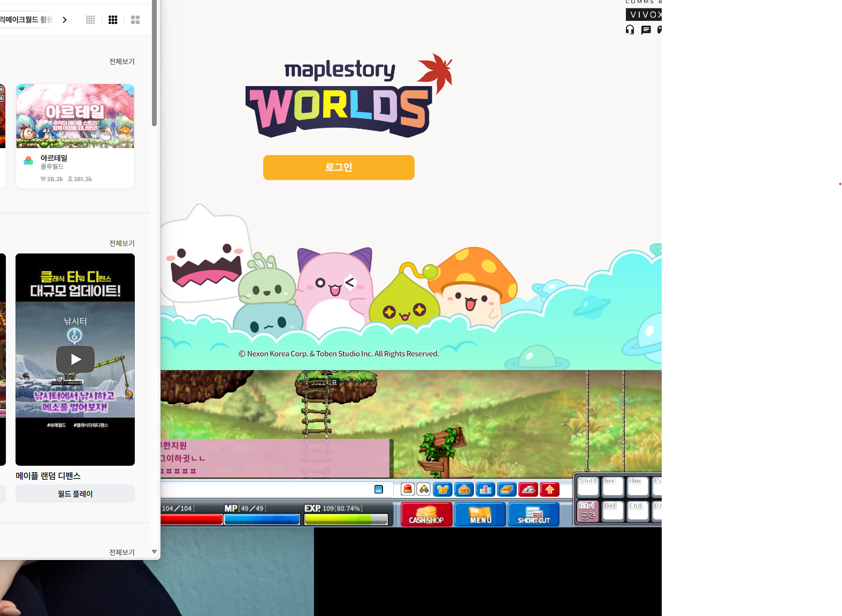Minimize the chat box with blue button
Screen dimensions: 842x616
(x=379, y=489)
